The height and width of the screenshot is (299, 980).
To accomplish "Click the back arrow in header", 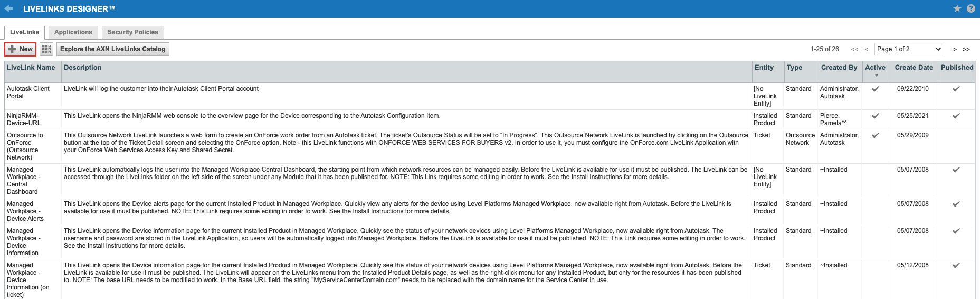I will [x=8, y=8].
